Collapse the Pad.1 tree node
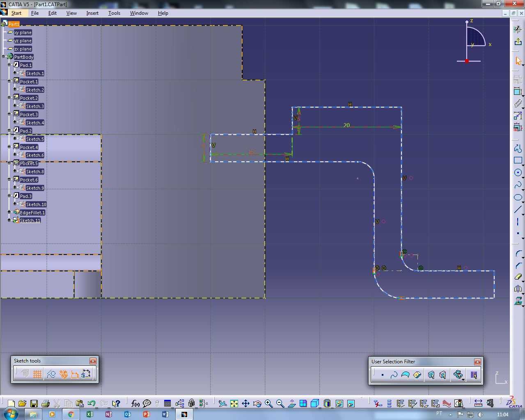525x420 pixels. 9,65
